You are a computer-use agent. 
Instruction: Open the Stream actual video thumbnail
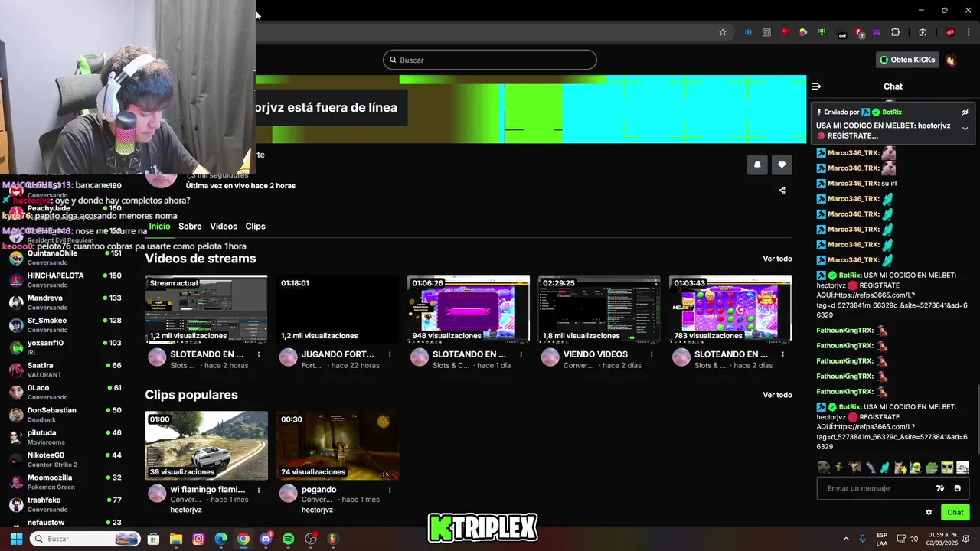tap(207, 309)
